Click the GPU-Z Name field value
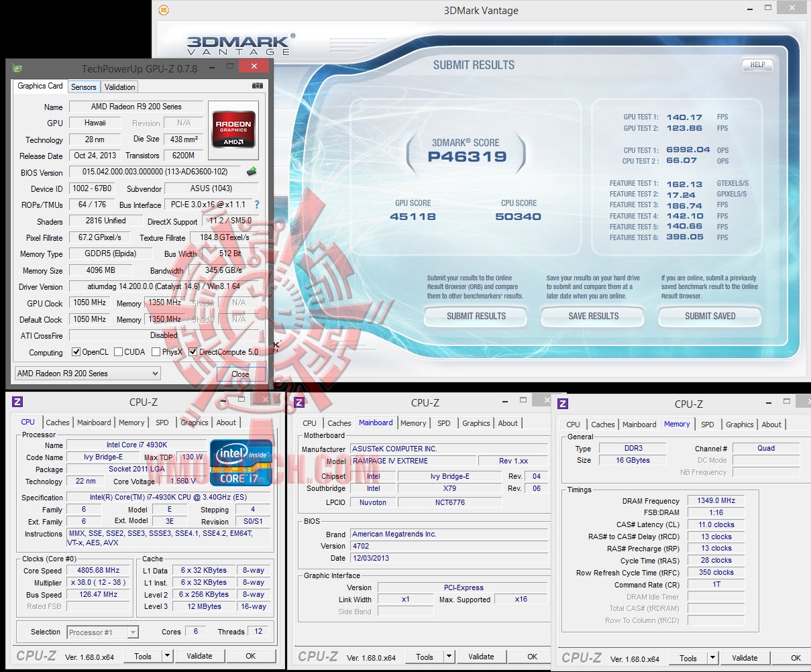The width and height of the screenshot is (811, 672). coord(136,106)
